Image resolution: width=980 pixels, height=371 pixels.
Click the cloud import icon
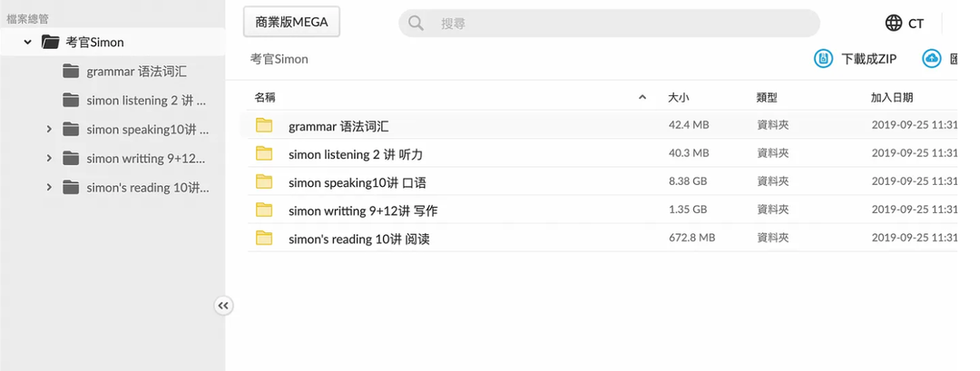click(x=932, y=59)
